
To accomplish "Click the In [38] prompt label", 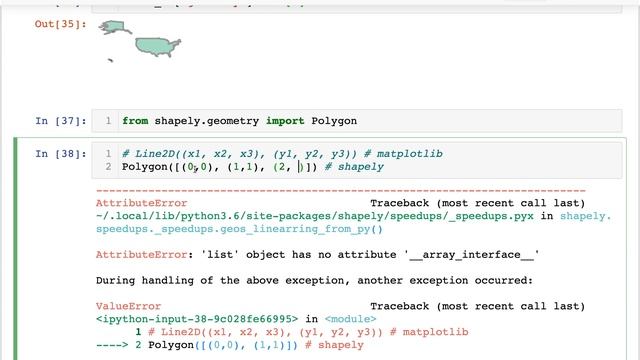I will click(x=61, y=154).
